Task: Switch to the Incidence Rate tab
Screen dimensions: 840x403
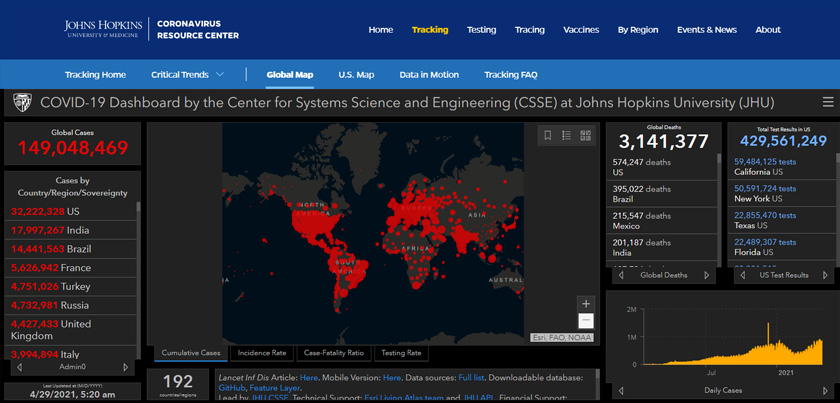Action: [x=263, y=353]
